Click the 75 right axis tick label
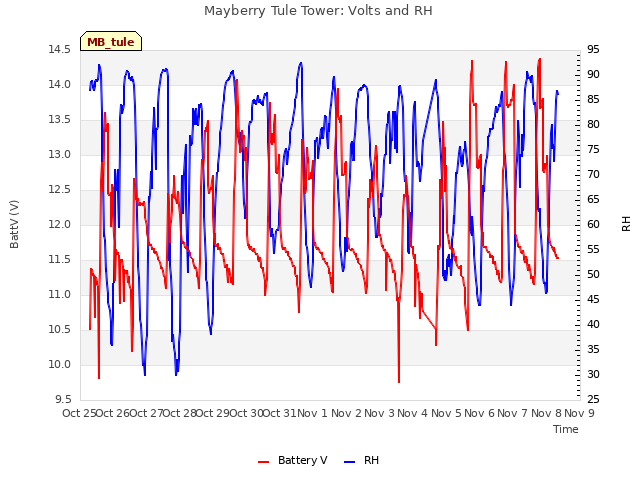The image size is (640, 480). click(593, 150)
